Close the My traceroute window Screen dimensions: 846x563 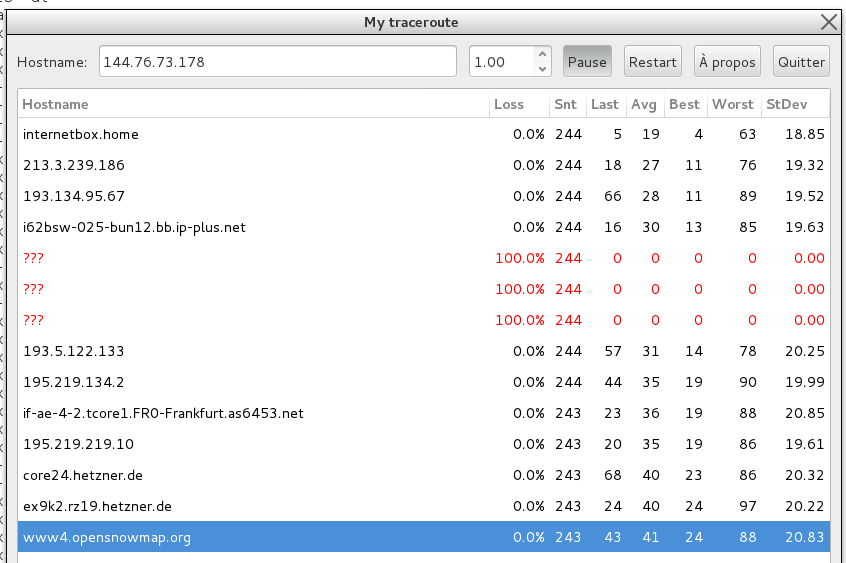click(x=829, y=22)
